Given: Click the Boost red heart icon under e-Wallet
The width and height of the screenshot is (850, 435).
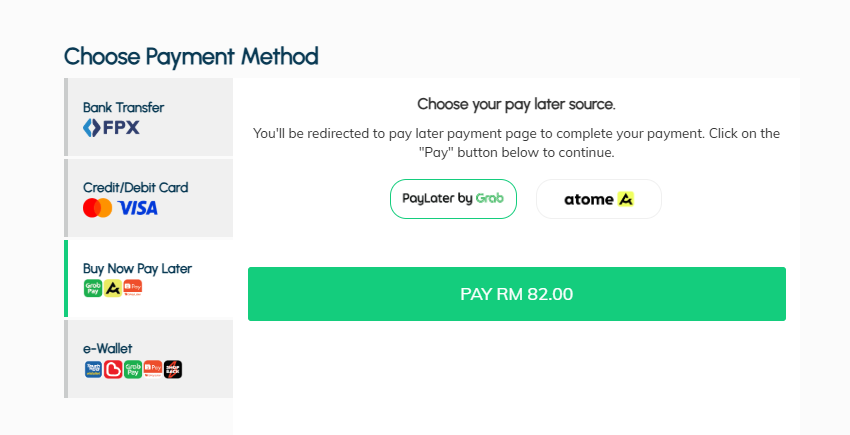Looking at the screenshot, I should (x=113, y=369).
